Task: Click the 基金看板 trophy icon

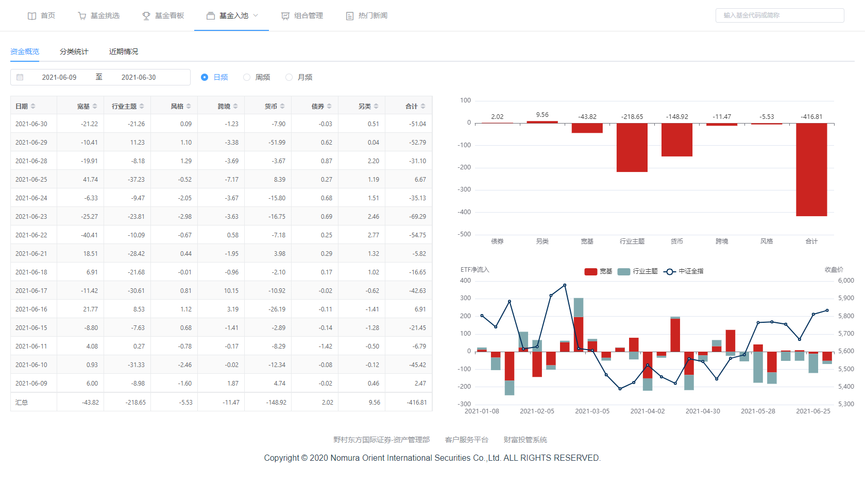Action: 146,16
